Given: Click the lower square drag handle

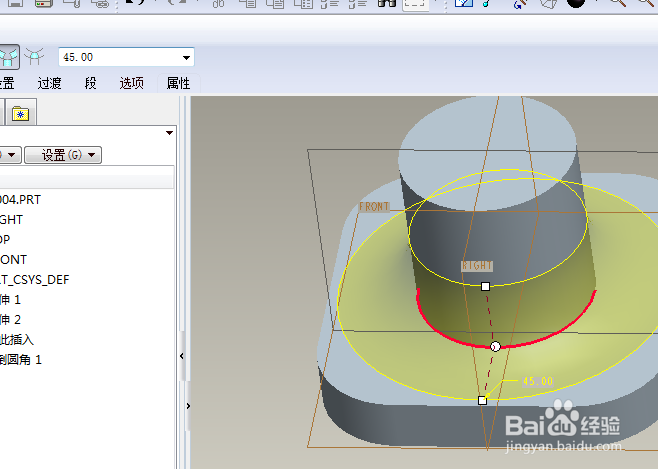Looking at the screenshot, I should (483, 401).
